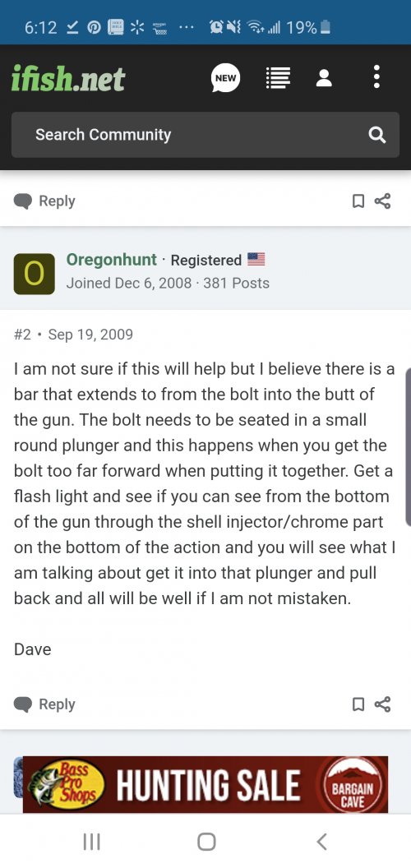Bookmark the first post above Oregonhunt

358,201
